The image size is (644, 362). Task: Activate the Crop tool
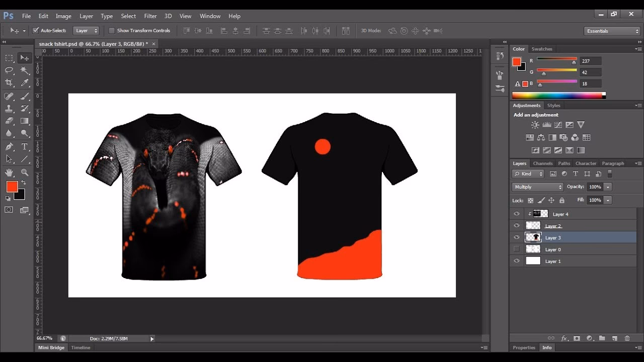tap(9, 83)
